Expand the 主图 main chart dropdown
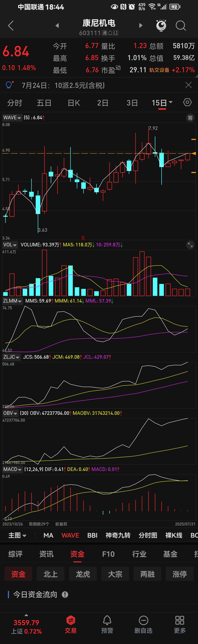198x644 pixels. point(17,535)
